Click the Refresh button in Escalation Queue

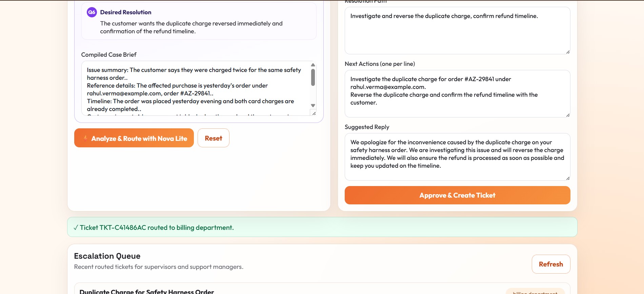(x=551, y=264)
